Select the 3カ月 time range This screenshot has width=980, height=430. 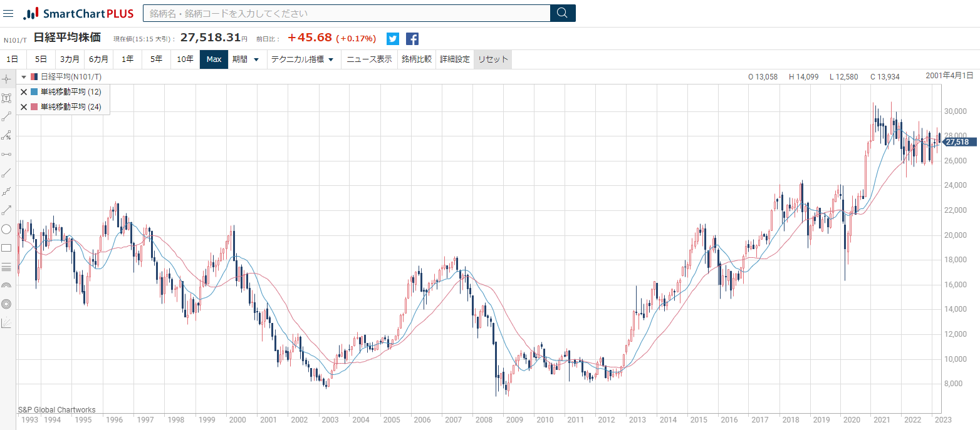point(70,59)
